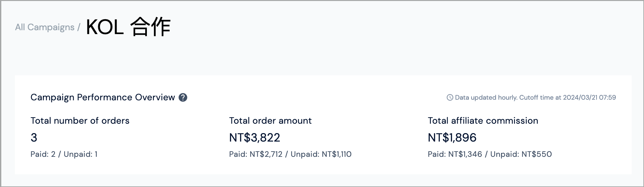This screenshot has height=187, width=644.
Task: Go back to All Campaigns
Action: [45, 27]
